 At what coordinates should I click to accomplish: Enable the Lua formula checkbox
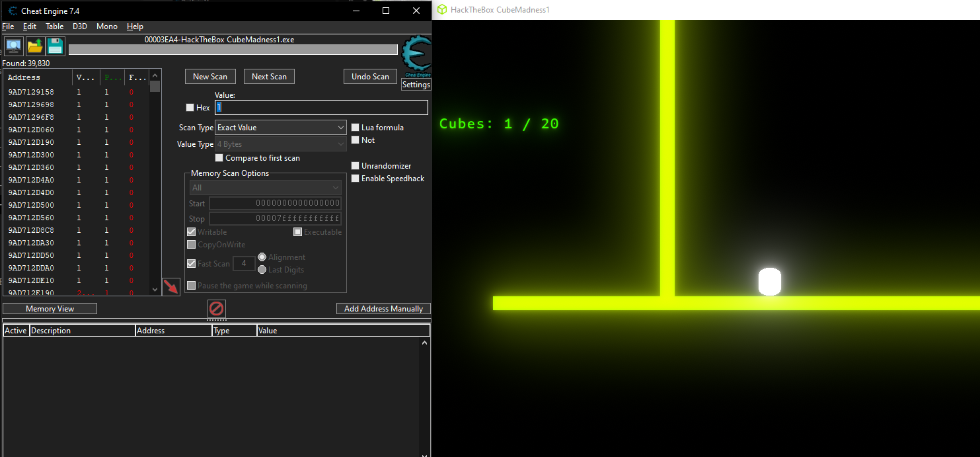click(356, 128)
